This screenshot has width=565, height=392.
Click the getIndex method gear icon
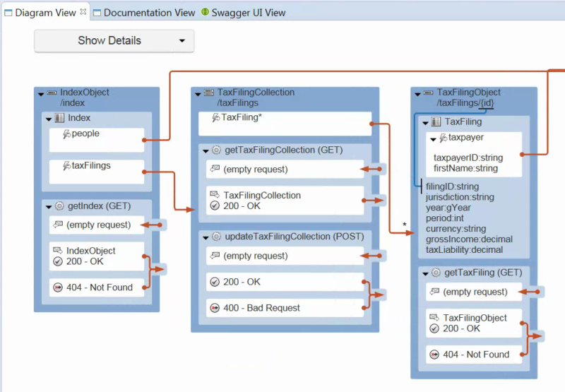click(59, 206)
